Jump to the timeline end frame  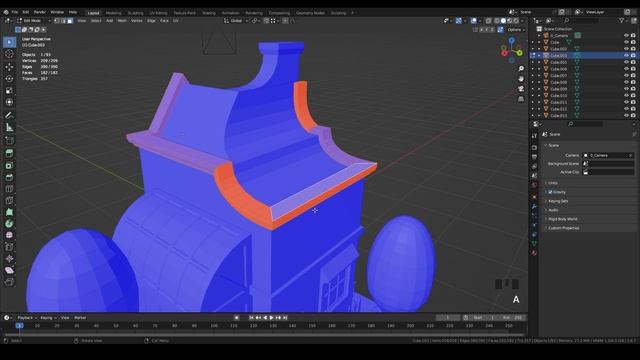[285, 318]
